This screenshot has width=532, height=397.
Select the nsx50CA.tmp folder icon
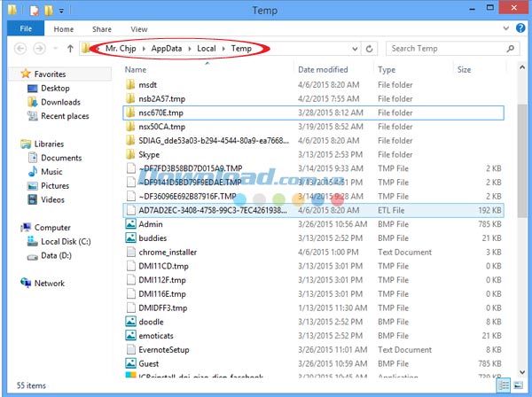tap(130, 127)
